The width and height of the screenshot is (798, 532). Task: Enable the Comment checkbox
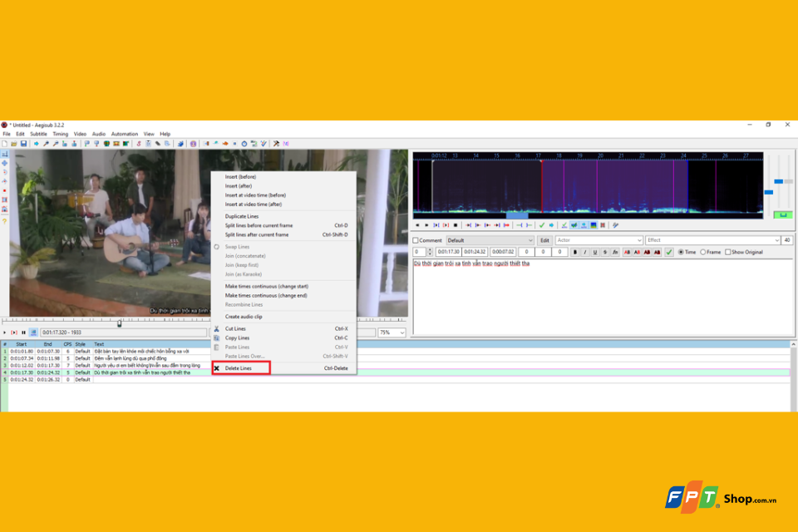coord(416,240)
